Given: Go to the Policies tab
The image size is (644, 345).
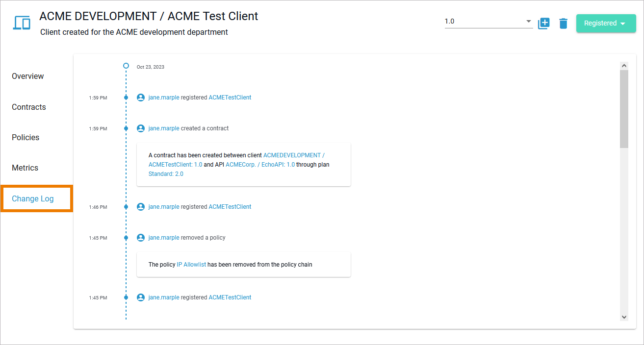Looking at the screenshot, I should 26,137.
